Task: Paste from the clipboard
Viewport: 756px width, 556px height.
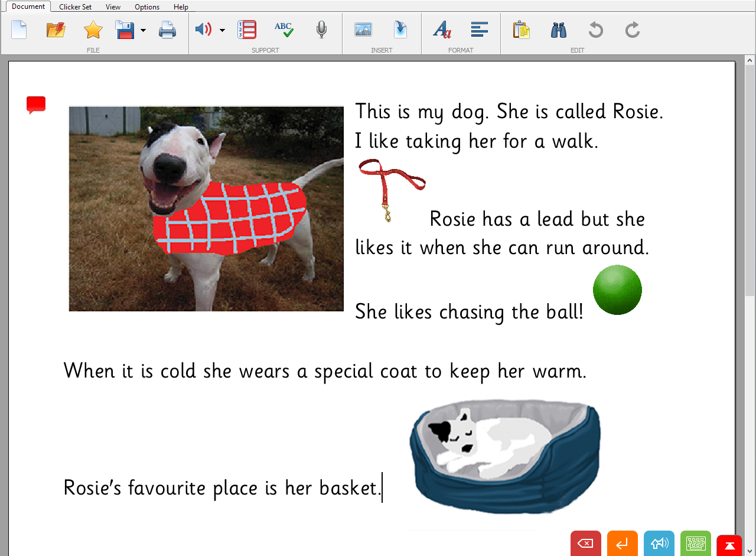Action: [x=521, y=30]
